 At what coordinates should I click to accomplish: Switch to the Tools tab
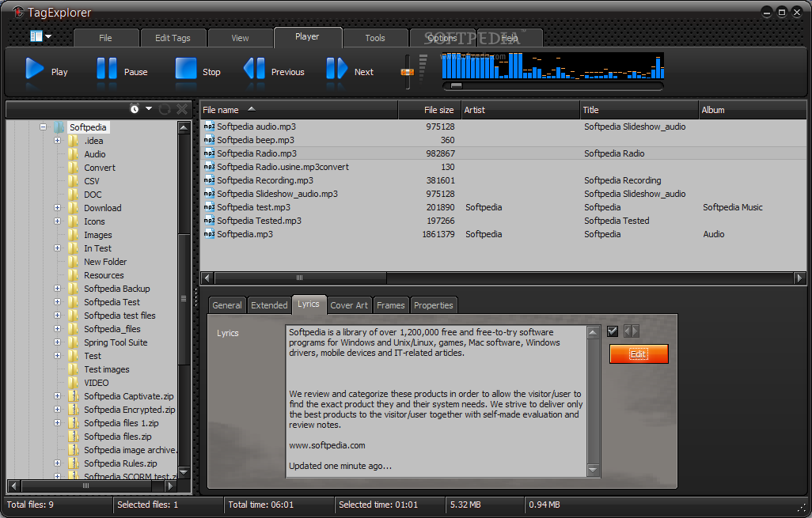point(375,38)
